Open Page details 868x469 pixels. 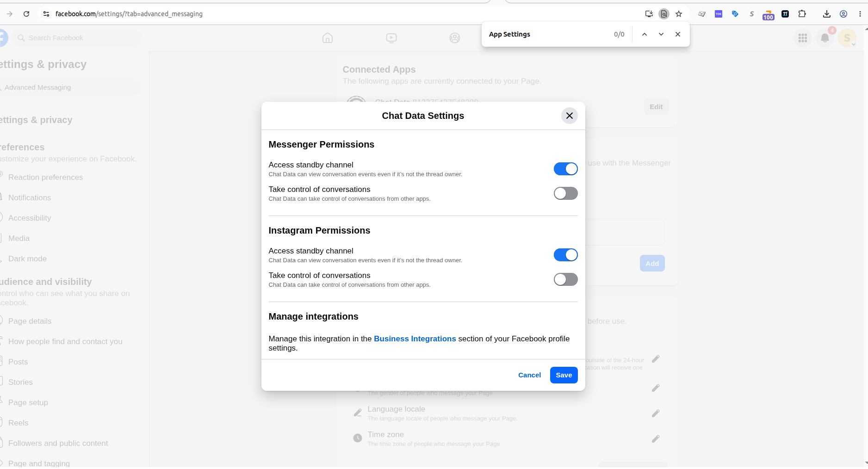click(30, 321)
